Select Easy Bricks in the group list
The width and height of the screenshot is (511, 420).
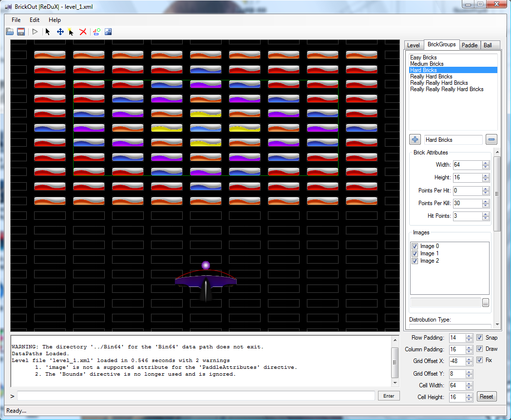click(453, 57)
